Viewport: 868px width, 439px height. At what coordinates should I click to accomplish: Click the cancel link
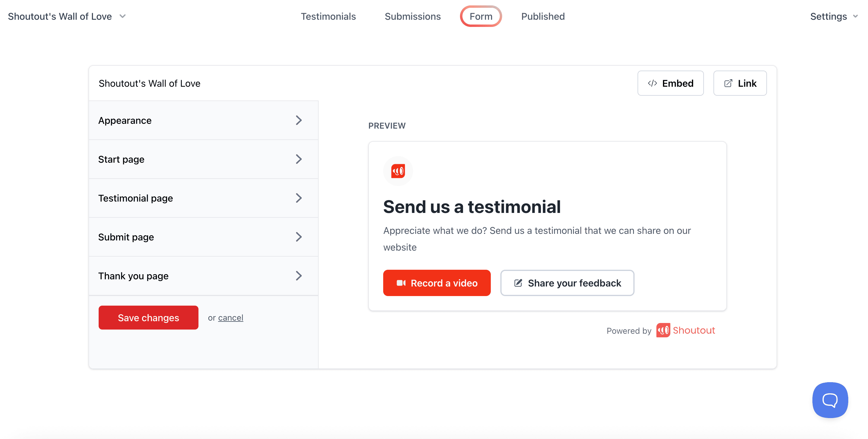230,318
